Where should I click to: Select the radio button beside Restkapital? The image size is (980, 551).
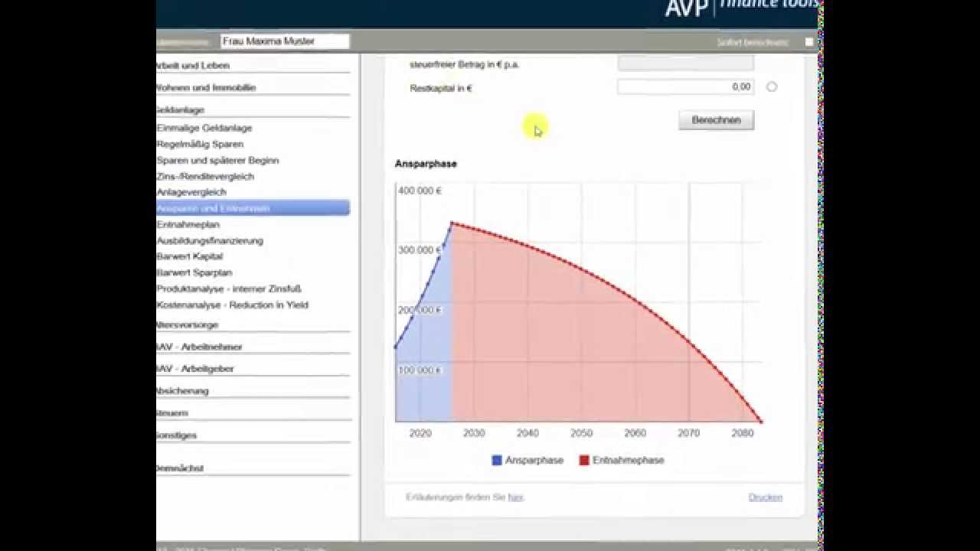tap(772, 87)
